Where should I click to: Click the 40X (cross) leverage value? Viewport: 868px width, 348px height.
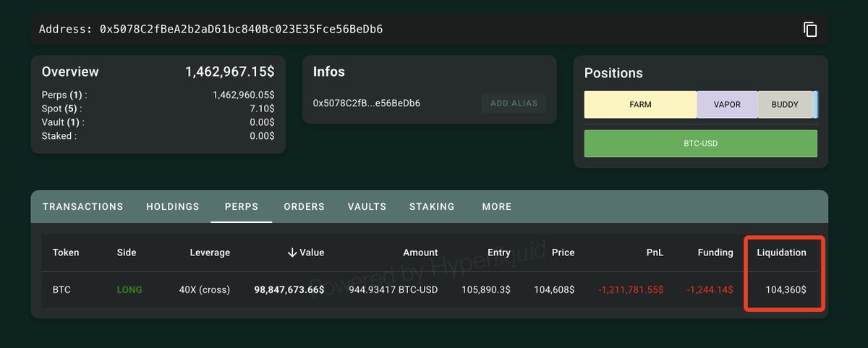pos(205,289)
